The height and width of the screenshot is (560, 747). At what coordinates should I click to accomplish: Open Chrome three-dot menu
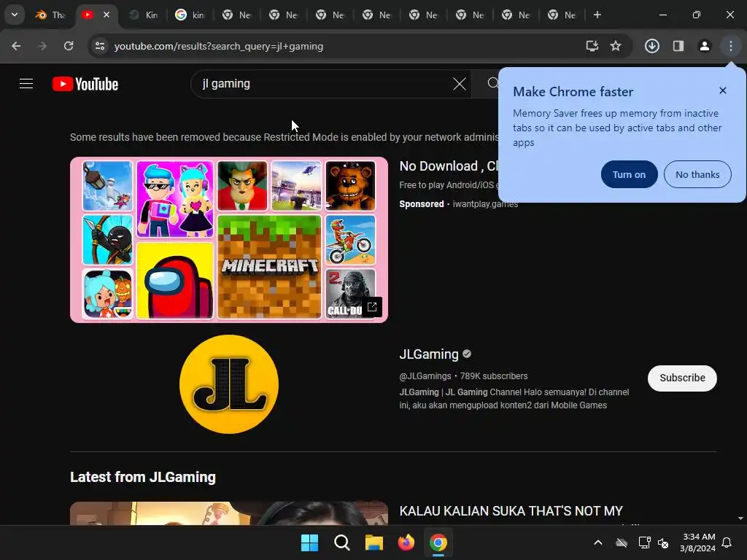731,46
